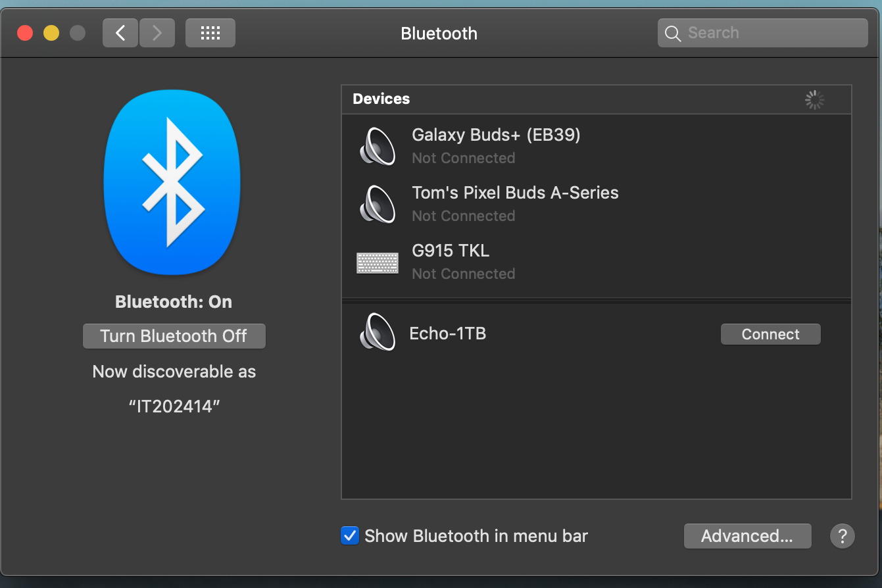The width and height of the screenshot is (882, 588).
Task: Show all preferences with the grid icon
Action: tap(210, 33)
